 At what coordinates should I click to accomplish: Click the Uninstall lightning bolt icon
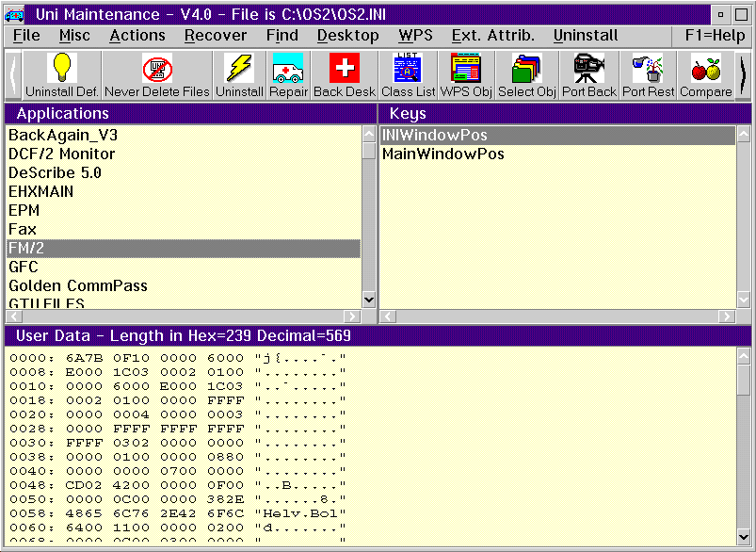pyautogui.click(x=239, y=74)
